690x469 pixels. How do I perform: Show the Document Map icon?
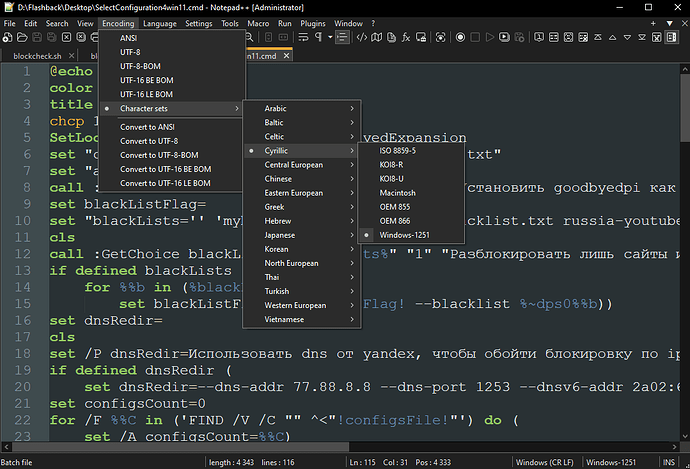click(x=376, y=37)
